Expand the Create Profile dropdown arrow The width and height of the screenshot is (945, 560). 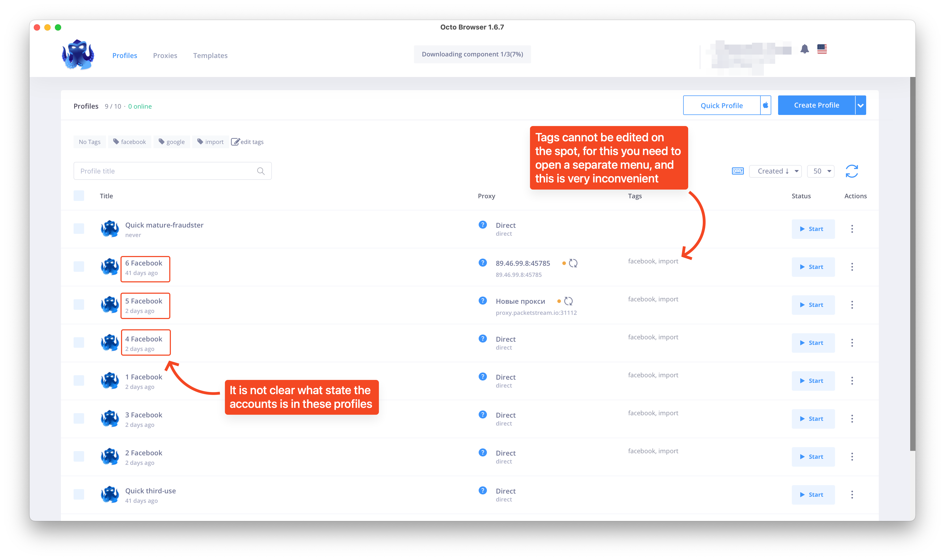[x=860, y=105]
